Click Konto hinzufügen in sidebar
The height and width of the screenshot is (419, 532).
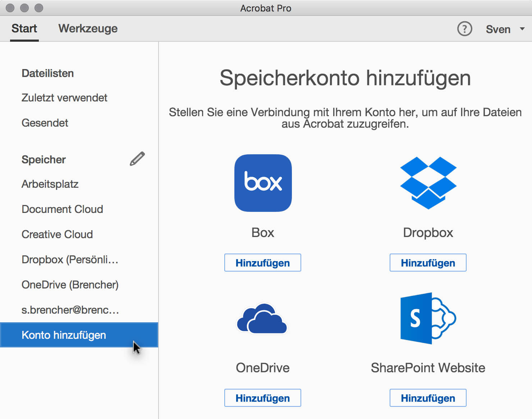(79, 335)
